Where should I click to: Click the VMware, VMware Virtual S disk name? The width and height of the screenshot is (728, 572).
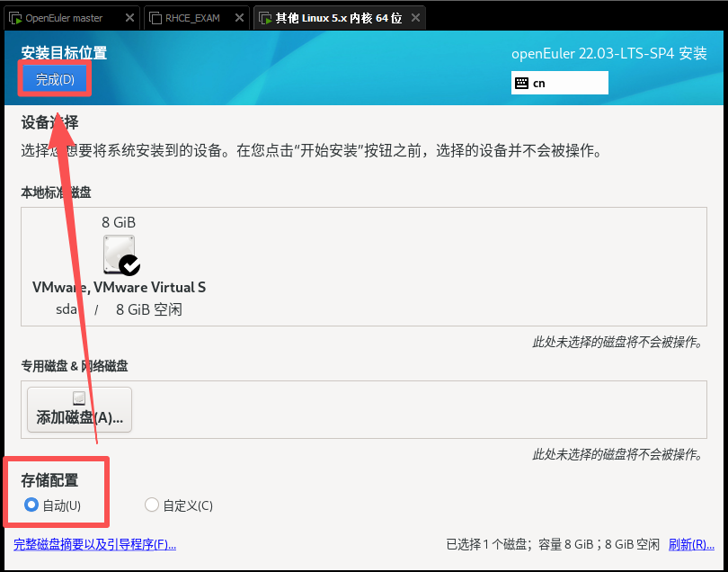[x=119, y=287]
